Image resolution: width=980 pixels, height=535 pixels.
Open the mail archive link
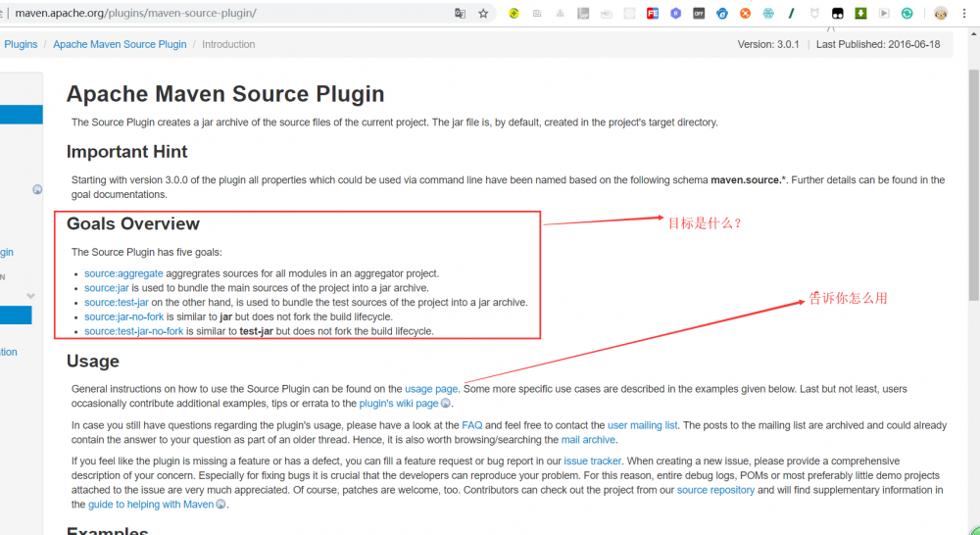(588, 439)
